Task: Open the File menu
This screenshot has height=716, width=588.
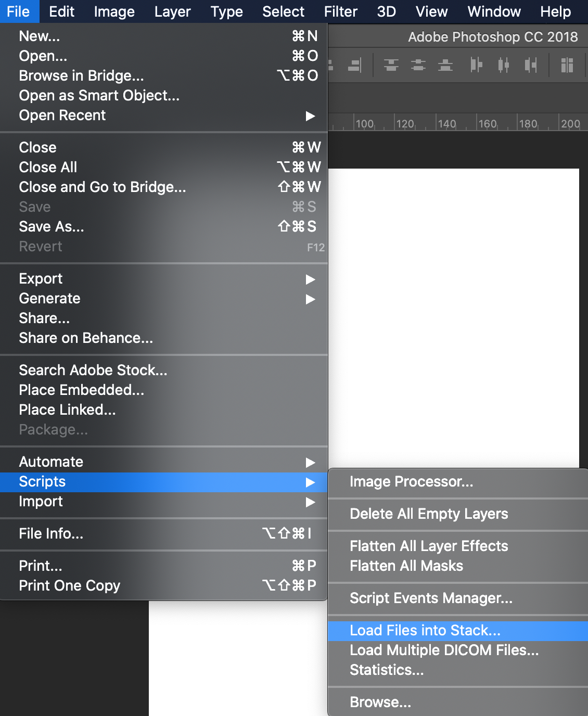Action: click(x=19, y=11)
